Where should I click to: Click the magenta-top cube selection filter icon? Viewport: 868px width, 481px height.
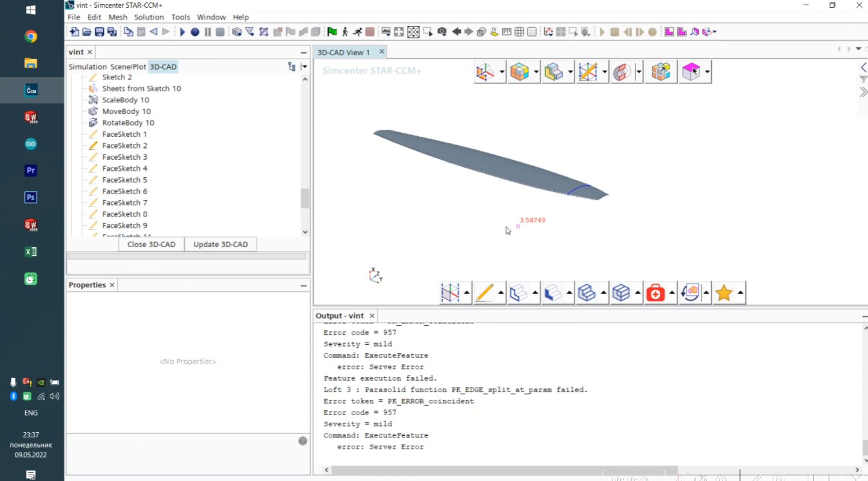[x=691, y=72]
